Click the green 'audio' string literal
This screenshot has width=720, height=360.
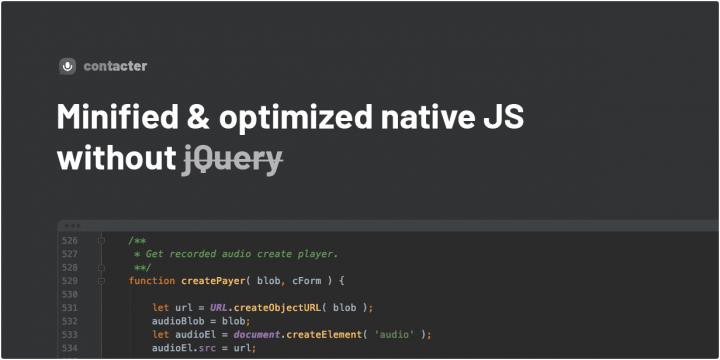[394, 334]
